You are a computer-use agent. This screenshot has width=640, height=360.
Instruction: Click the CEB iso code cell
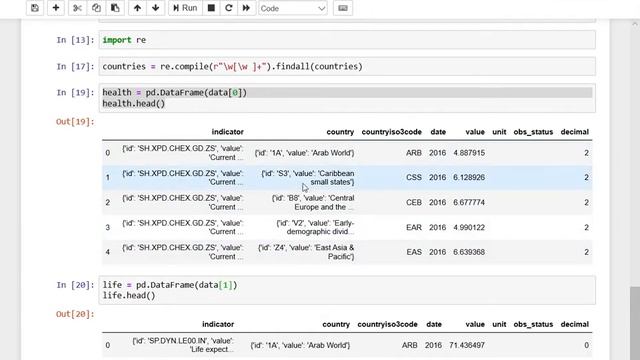point(414,202)
